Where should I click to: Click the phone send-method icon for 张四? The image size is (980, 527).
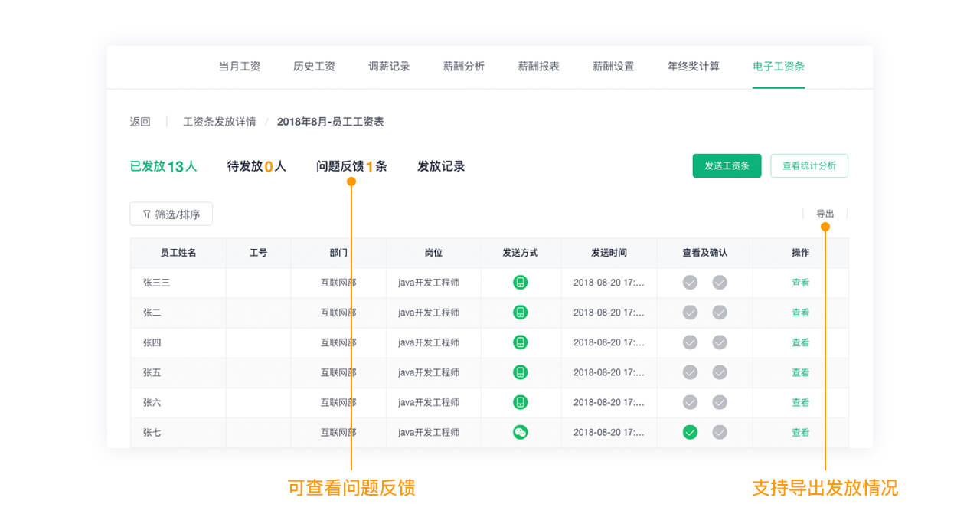[x=521, y=342]
